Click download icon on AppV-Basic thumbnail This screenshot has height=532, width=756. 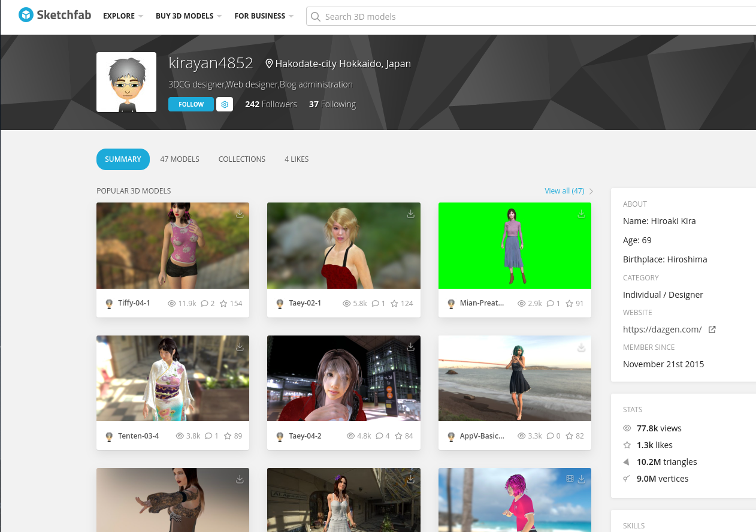point(581,346)
